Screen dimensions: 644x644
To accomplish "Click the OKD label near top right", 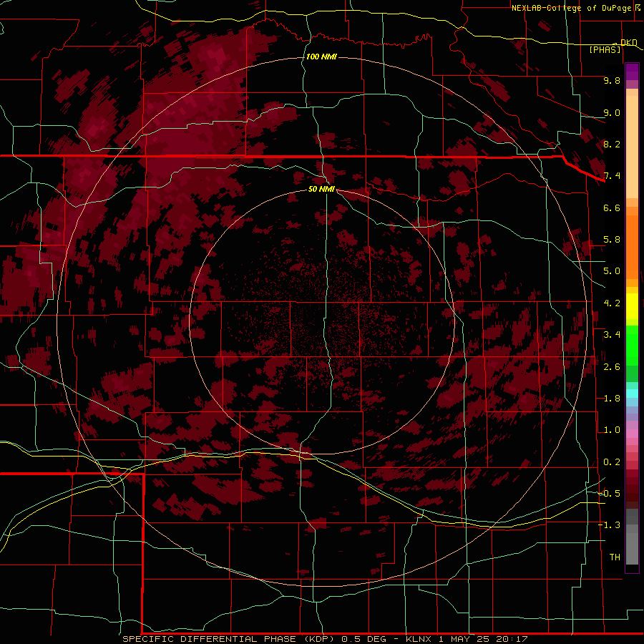I will 629,42.
